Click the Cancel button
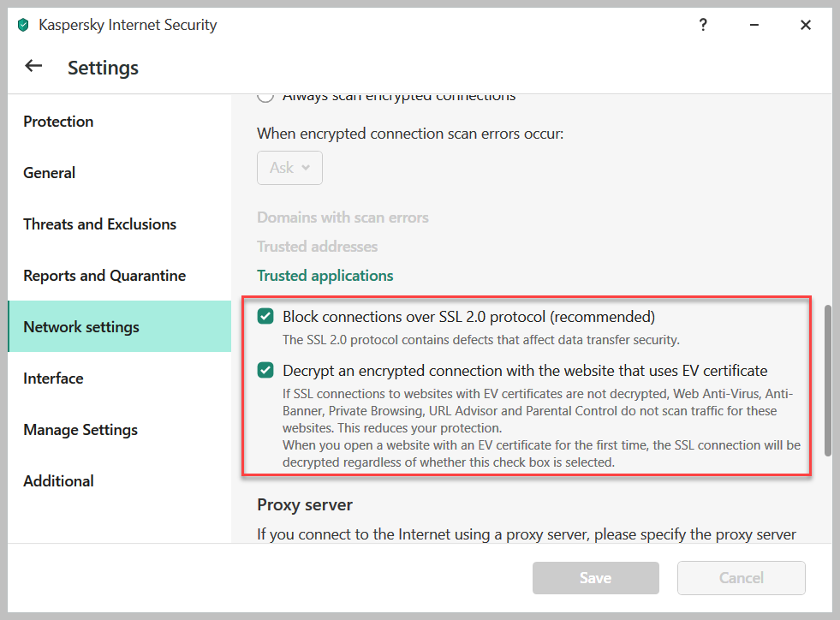 tap(741, 578)
